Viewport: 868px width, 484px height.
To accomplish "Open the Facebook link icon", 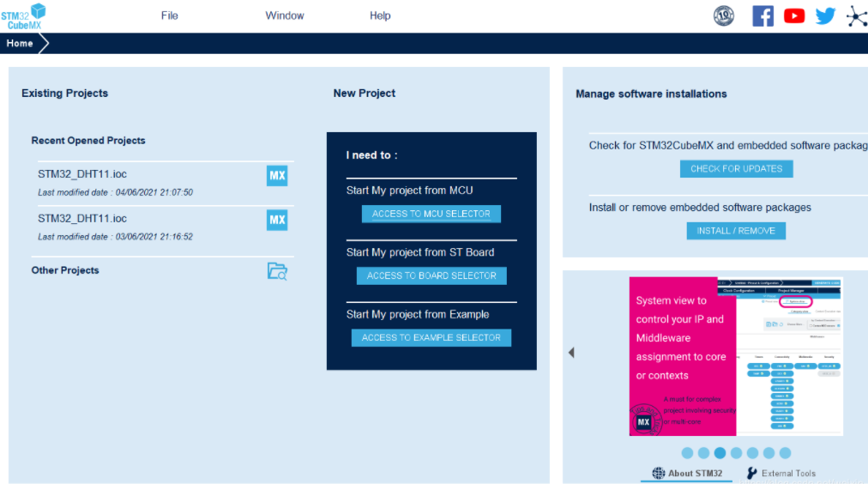I will pyautogui.click(x=763, y=16).
